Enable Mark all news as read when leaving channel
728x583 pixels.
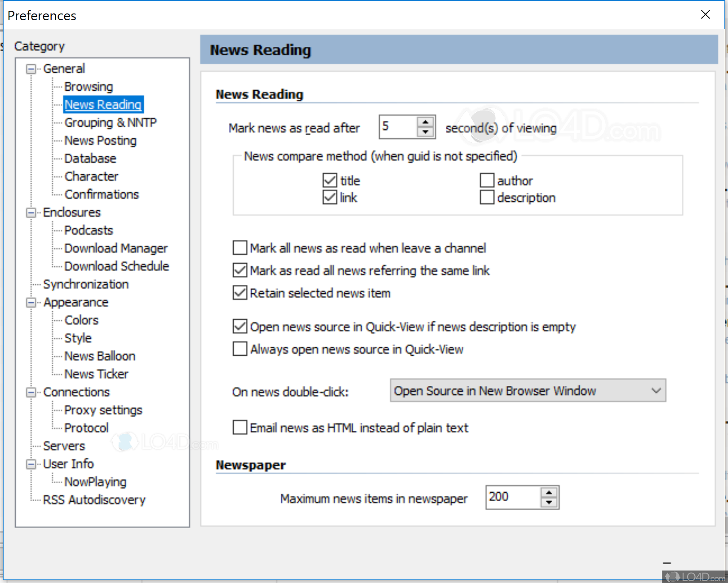[x=240, y=248]
